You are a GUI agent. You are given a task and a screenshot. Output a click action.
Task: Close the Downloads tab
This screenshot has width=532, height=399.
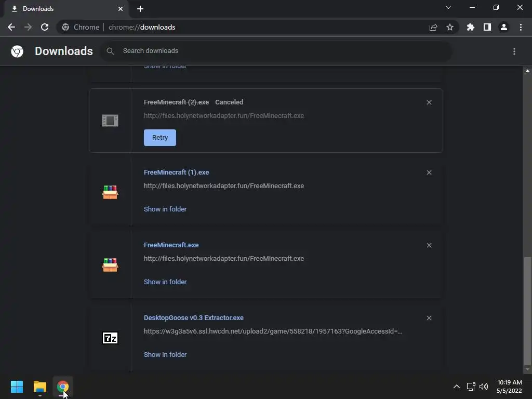(x=121, y=9)
